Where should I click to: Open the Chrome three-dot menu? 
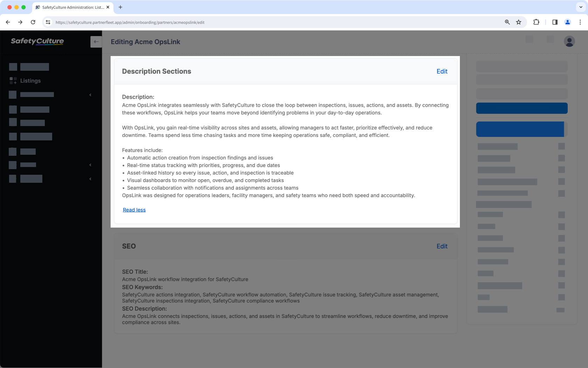[x=580, y=22]
